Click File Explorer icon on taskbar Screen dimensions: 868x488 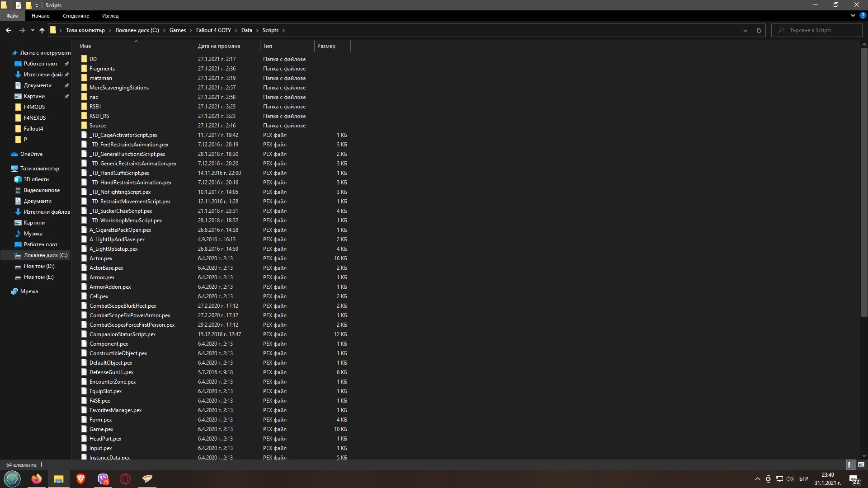click(x=58, y=479)
